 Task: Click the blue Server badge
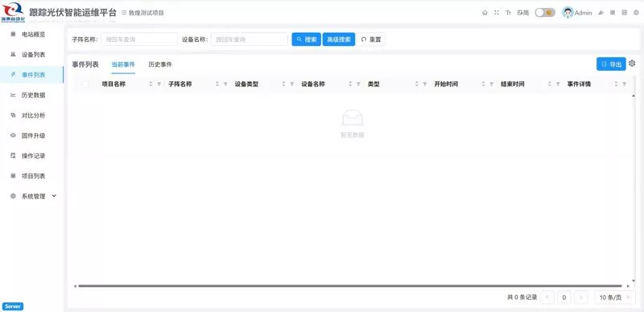pyautogui.click(x=13, y=306)
